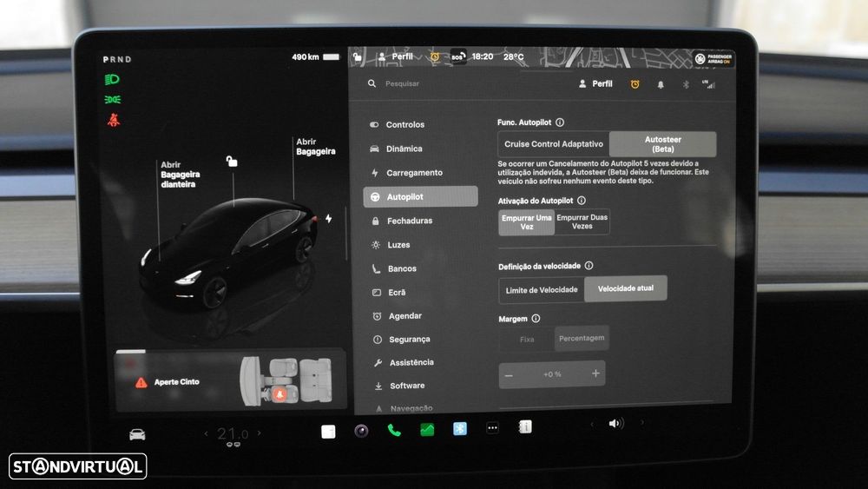Viewport: 868px width, 489px height.
Task: Choose Empurrar Uma Vez activation
Action: tap(527, 222)
